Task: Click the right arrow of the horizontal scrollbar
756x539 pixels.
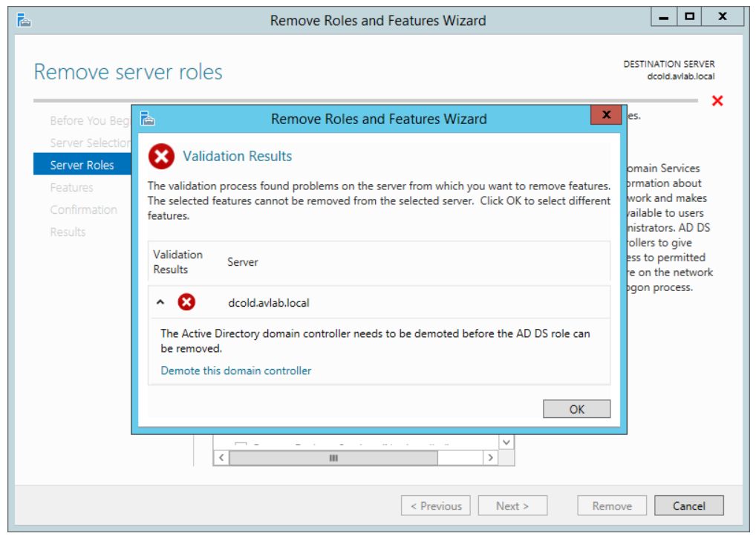Action: 490,457
